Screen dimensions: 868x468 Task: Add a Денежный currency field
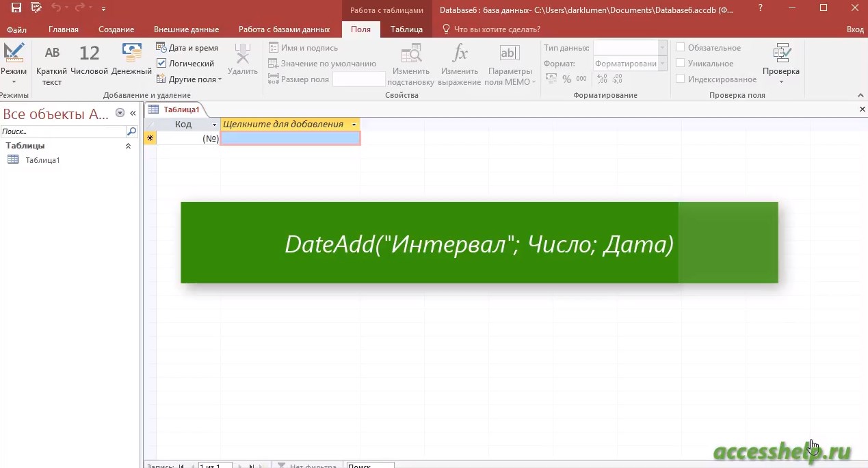click(131, 62)
